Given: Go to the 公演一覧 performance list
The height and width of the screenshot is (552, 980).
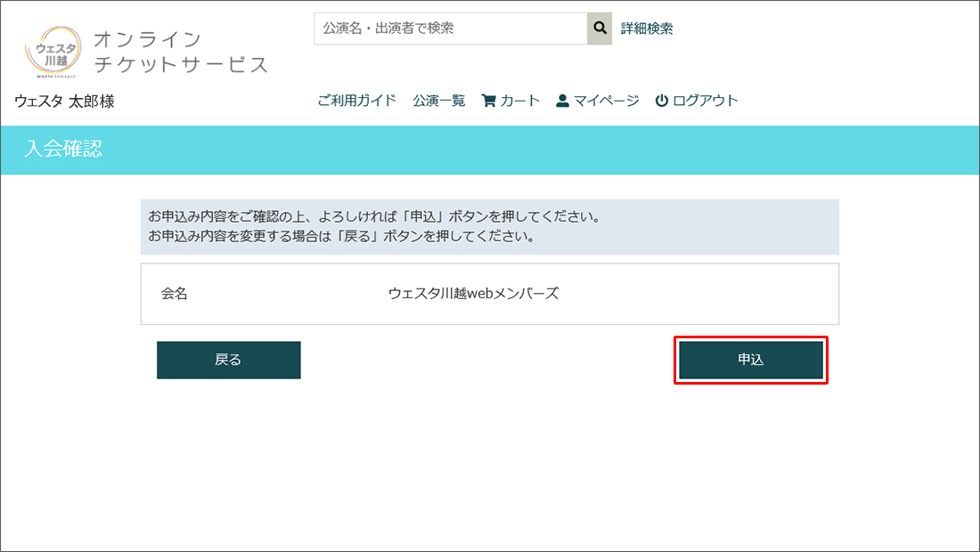Looking at the screenshot, I should point(438,101).
